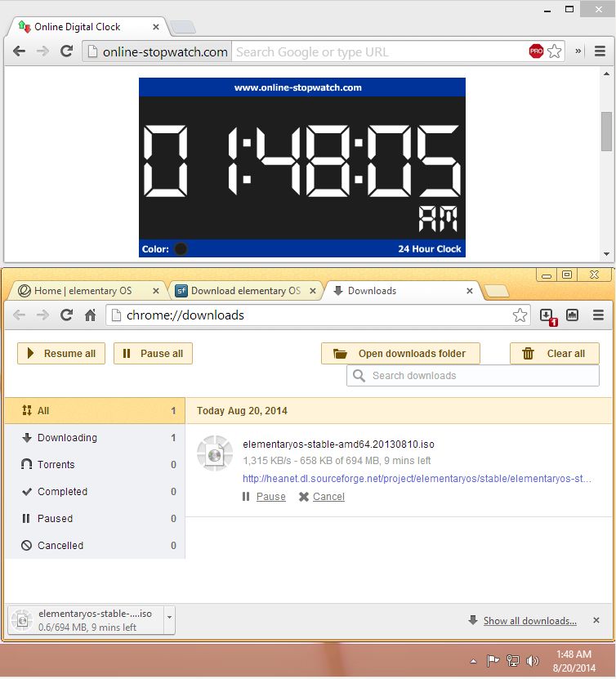Screen dimensions: 616x679
Task: Pause the elementaryos ISO download
Action: click(x=270, y=497)
